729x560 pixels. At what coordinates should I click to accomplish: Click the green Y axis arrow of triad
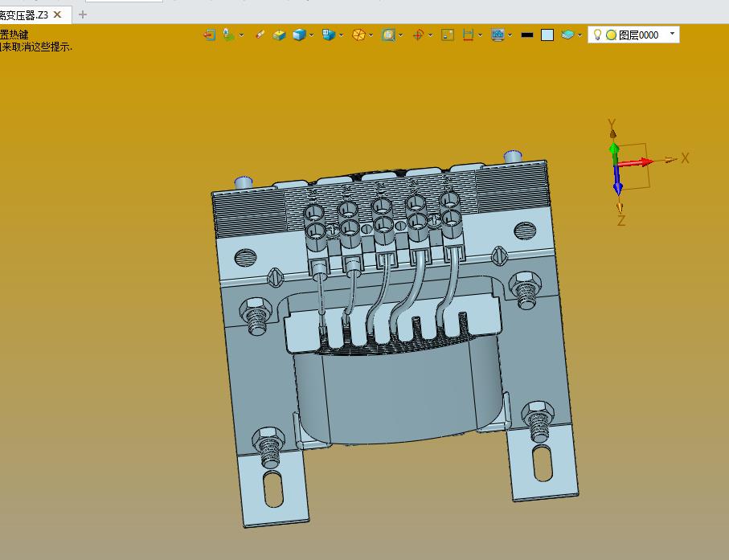coord(614,153)
